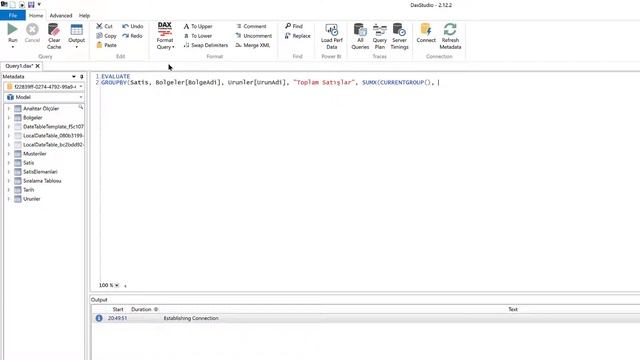This screenshot has width=640, height=360.
Task: Comment the selected lines
Action: click(251, 26)
